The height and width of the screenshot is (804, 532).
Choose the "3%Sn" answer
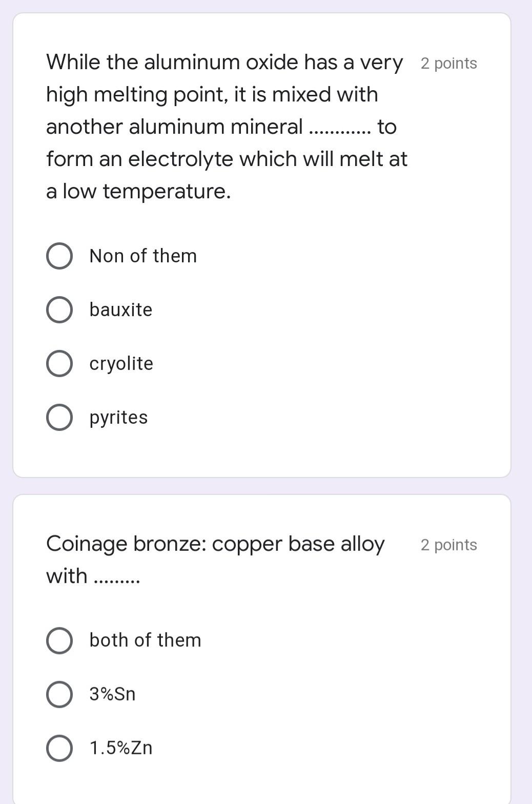click(x=111, y=694)
